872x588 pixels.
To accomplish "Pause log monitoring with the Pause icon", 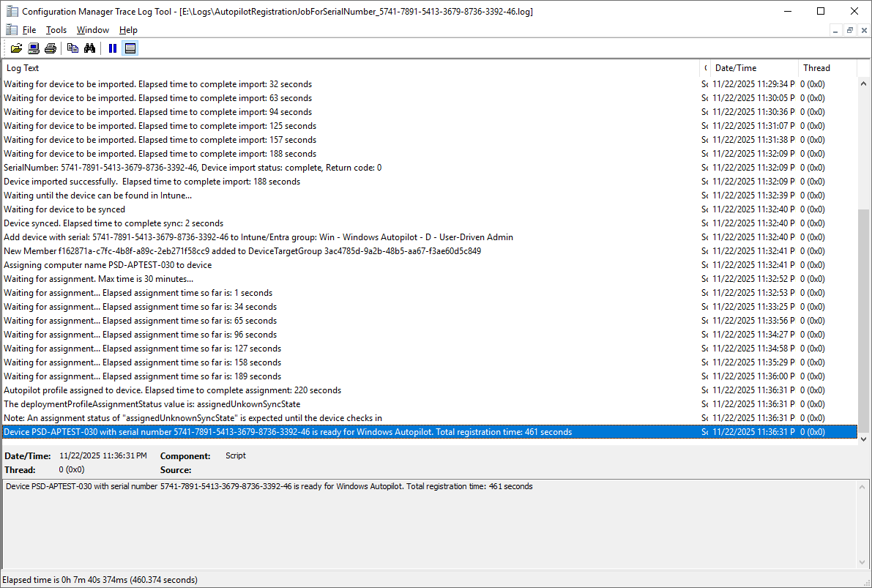I will tap(113, 48).
